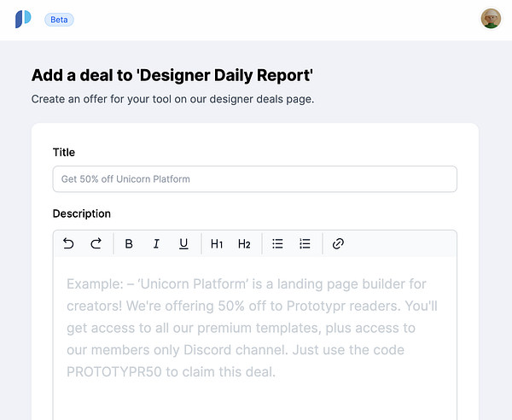Apply Heading 2 style
This screenshot has height=420, width=512.
tap(244, 243)
